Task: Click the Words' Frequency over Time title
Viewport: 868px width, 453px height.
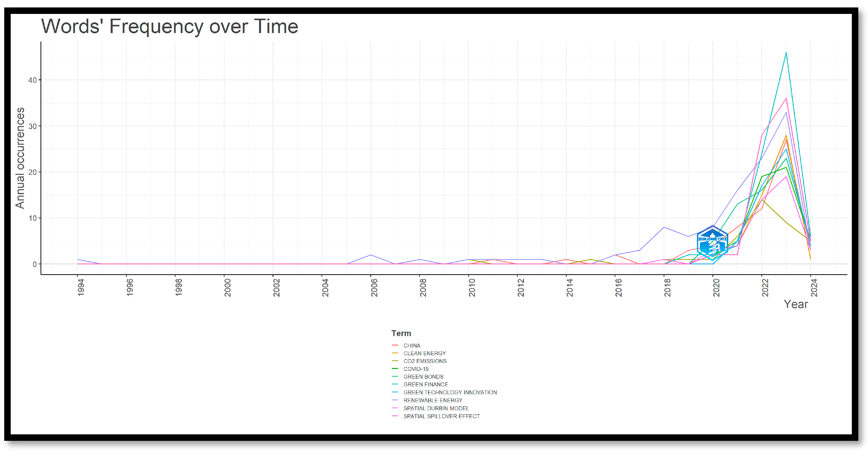Action: 170,26
